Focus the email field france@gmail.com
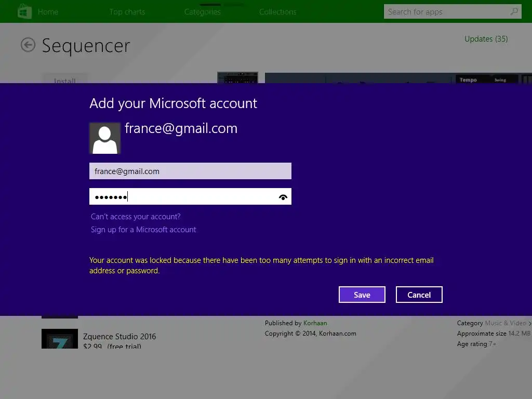This screenshot has width=532, height=399. point(190,171)
